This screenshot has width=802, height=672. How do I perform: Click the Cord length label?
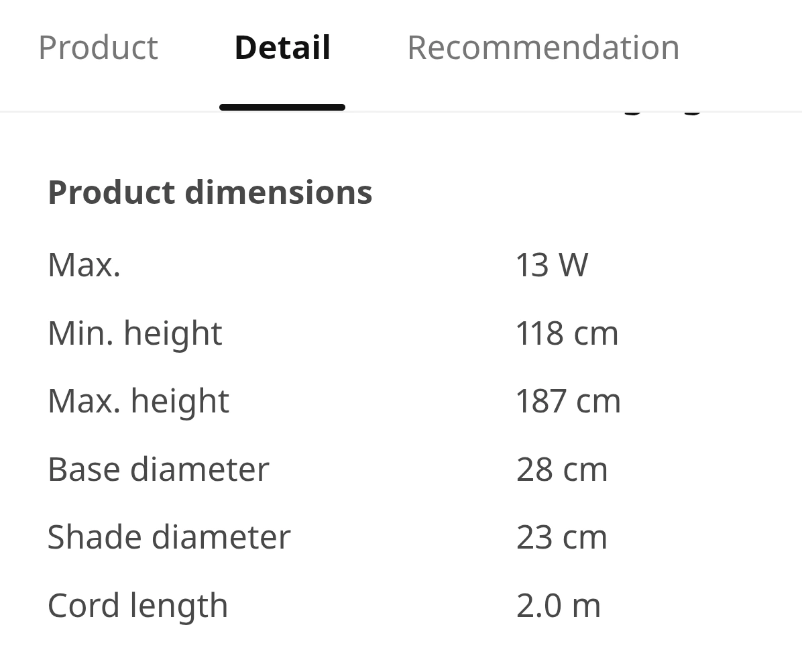coord(137,605)
